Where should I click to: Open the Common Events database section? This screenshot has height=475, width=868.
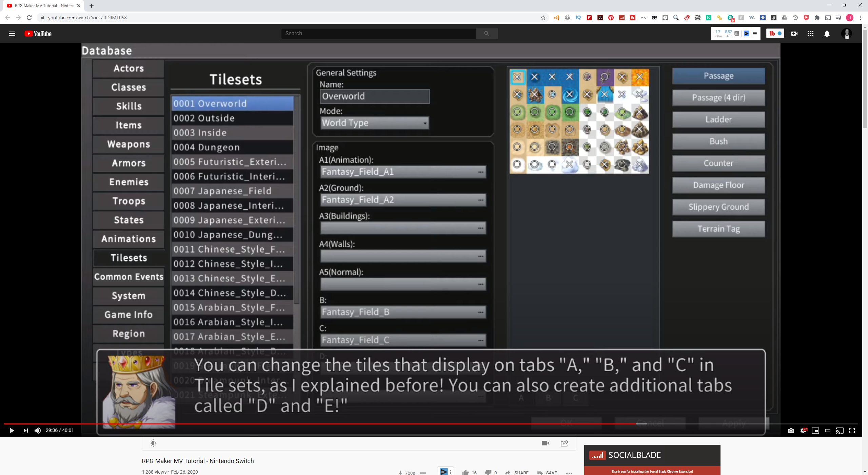129,277
